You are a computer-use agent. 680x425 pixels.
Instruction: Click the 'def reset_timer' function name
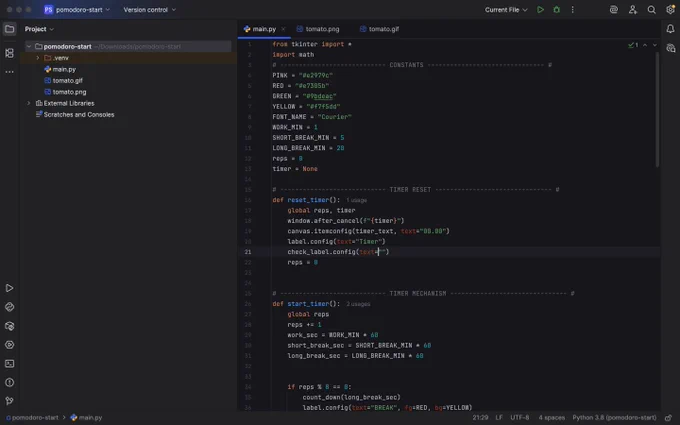pos(308,200)
